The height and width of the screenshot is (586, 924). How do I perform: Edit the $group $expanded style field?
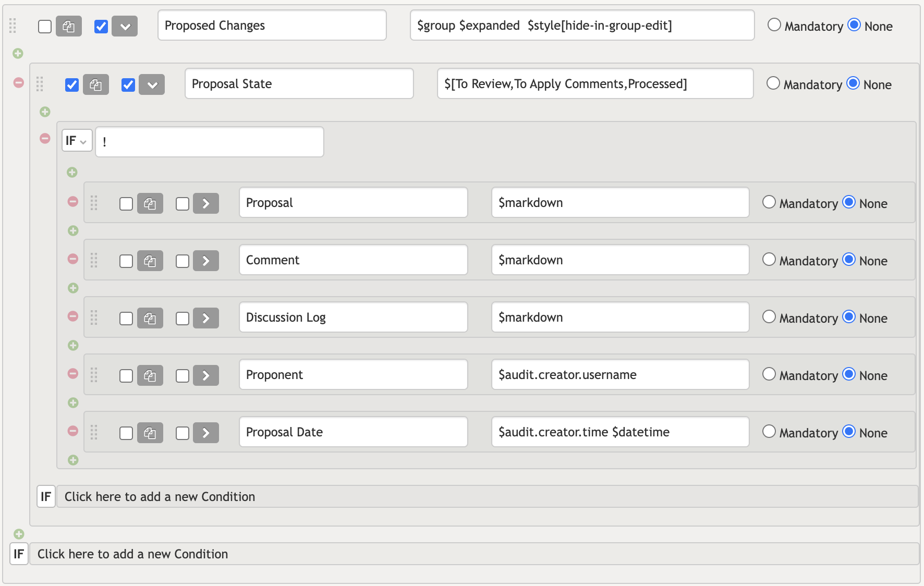[x=582, y=25]
